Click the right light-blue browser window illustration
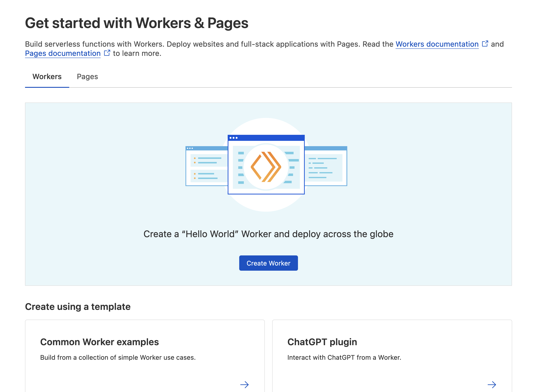 pyautogui.click(x=326, y=166)
